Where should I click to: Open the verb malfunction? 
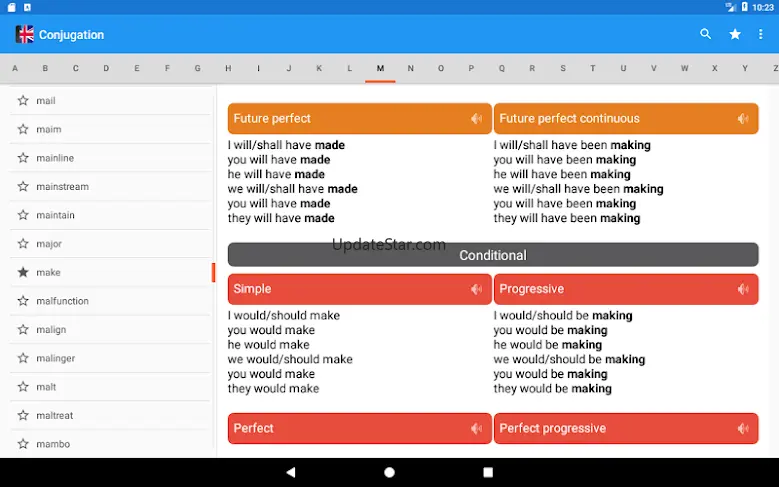(63, 301)
